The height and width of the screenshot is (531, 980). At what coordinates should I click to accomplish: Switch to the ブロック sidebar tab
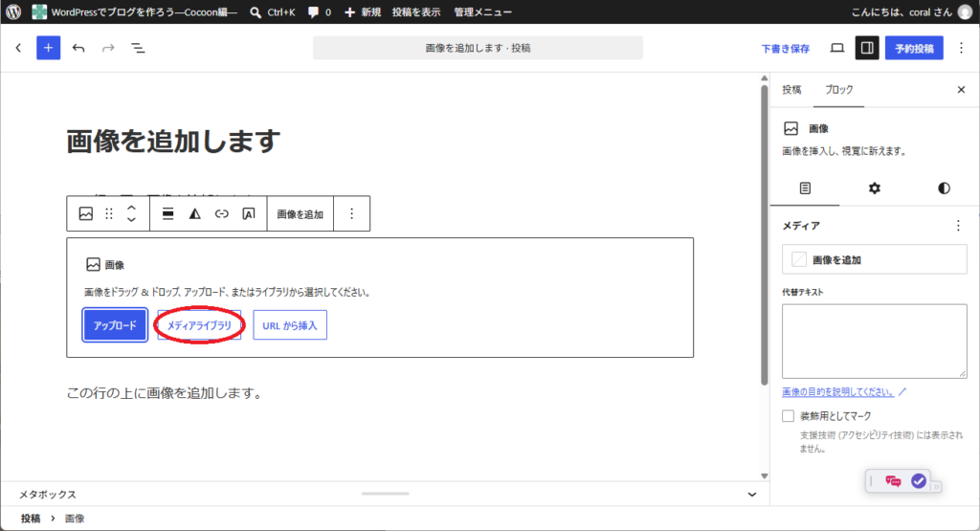pos(838,89)
